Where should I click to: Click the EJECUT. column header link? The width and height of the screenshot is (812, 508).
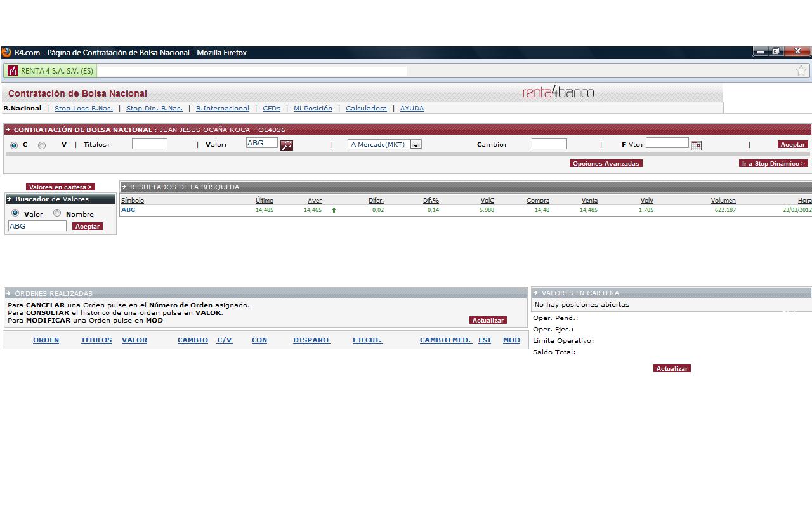[x=368, y=340]
